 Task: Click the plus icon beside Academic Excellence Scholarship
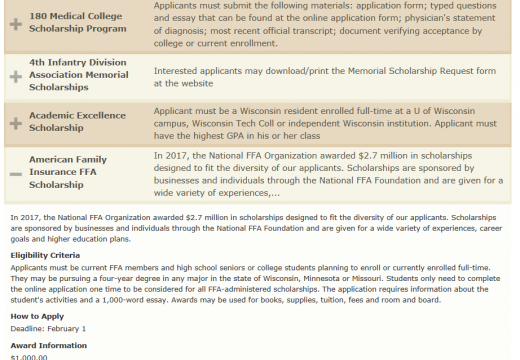point(16,123)
